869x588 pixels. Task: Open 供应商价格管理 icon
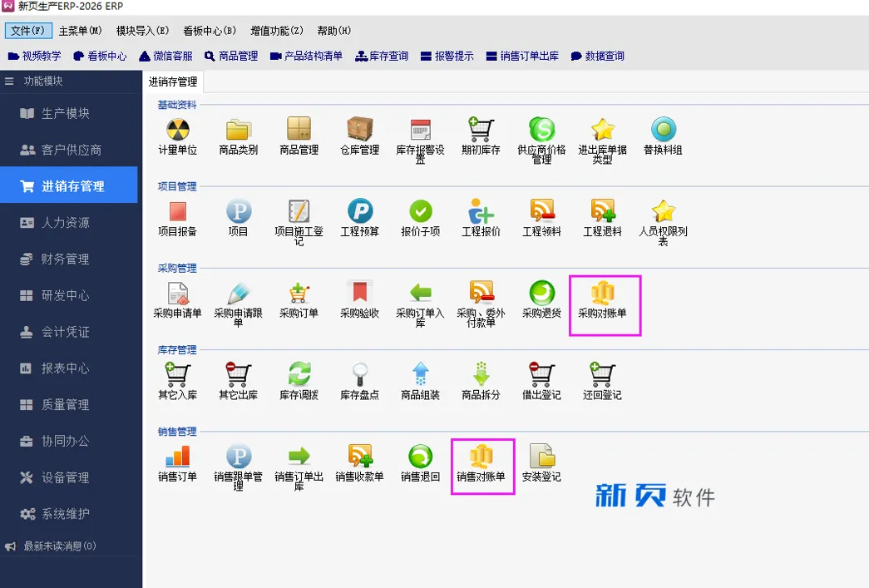541,130
